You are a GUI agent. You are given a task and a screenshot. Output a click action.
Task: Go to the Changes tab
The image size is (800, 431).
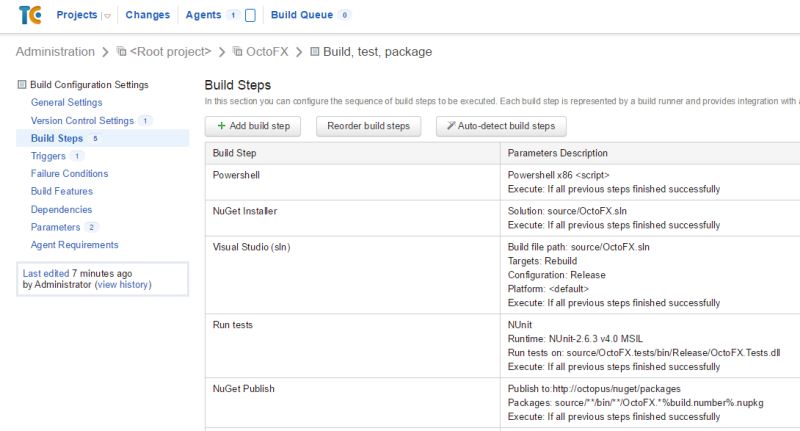147,15
